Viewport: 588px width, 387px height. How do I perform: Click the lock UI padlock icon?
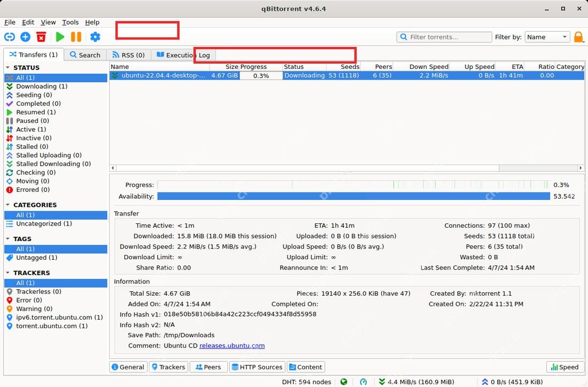coord(578,37)
